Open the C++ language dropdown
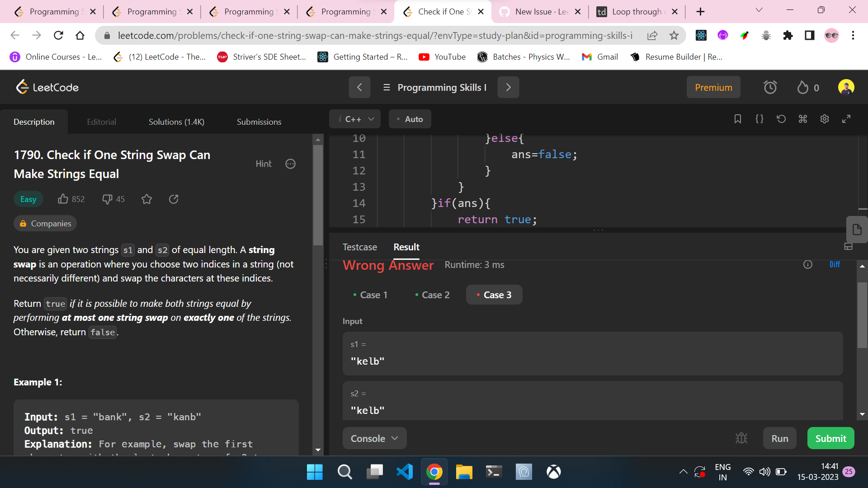 click(355, 119)
